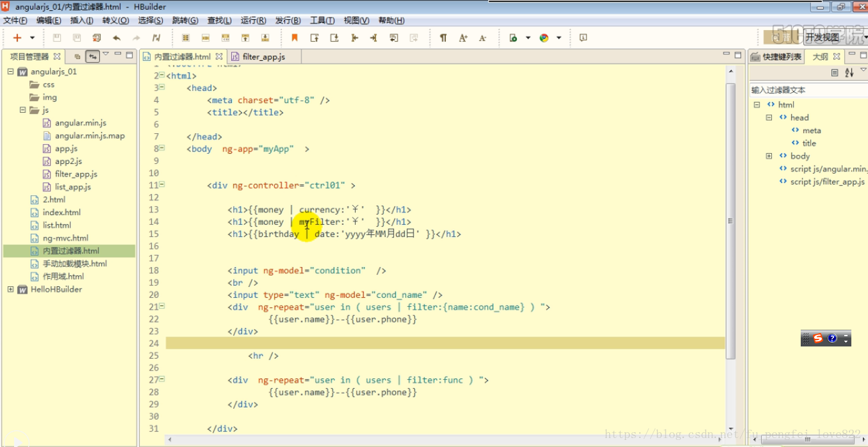Collapse the angularjs_01 project node

10,72
